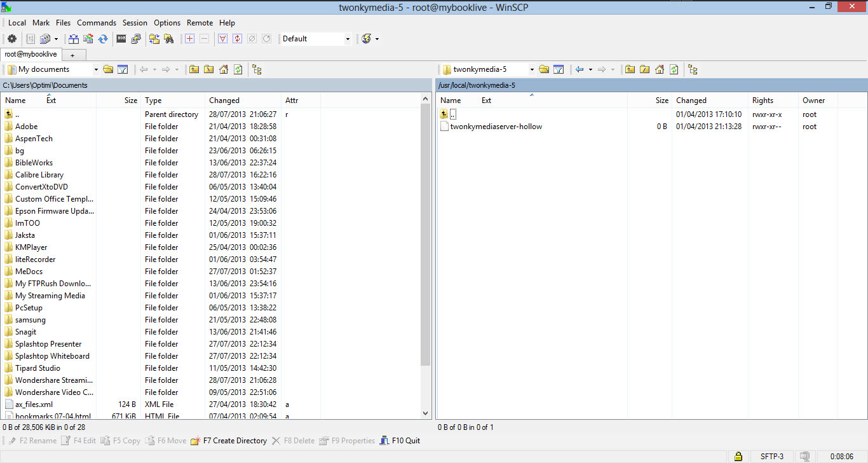Open the new session dropdown arrow

coord(377,39)
